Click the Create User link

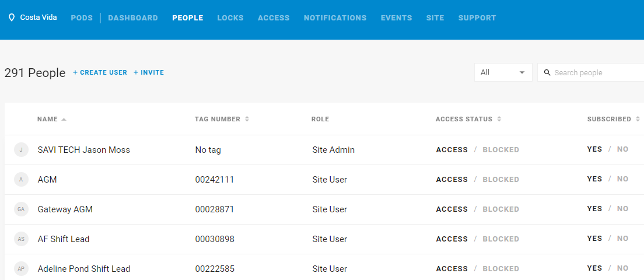click(x=100, y=73)
